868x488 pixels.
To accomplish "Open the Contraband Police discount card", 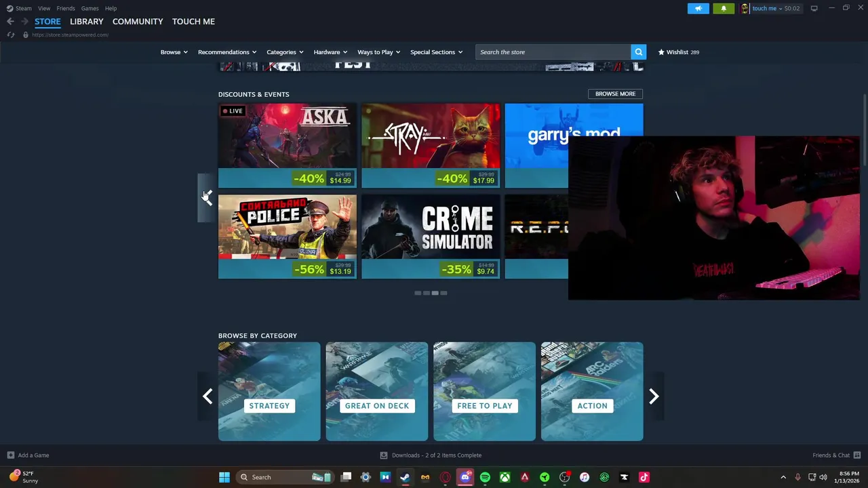I will tap(288, 237).
